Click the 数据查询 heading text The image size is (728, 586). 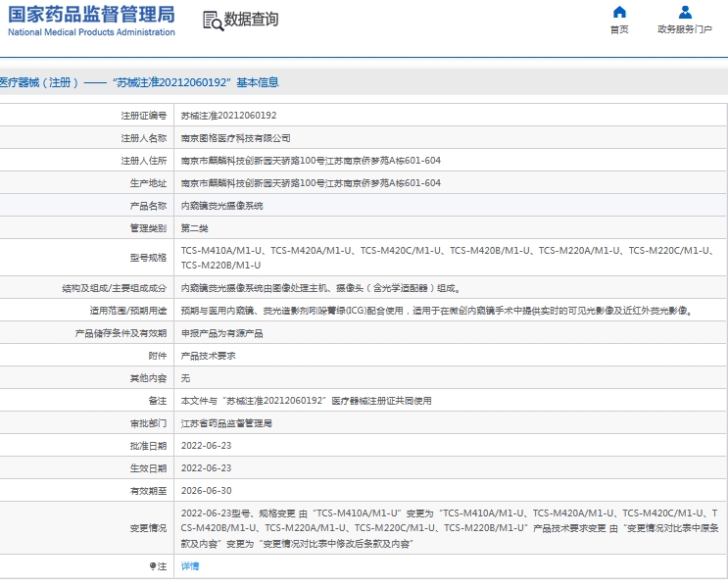251,20
